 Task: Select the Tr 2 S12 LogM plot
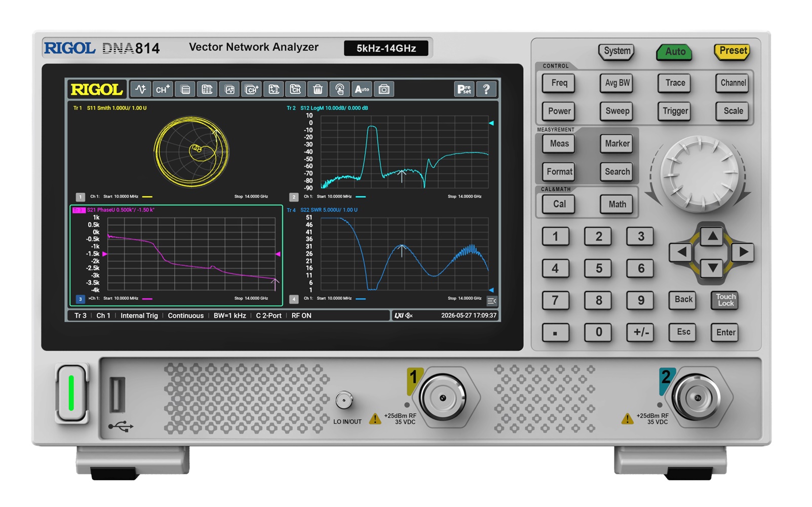pyautogui.click(x=393, y=152)
